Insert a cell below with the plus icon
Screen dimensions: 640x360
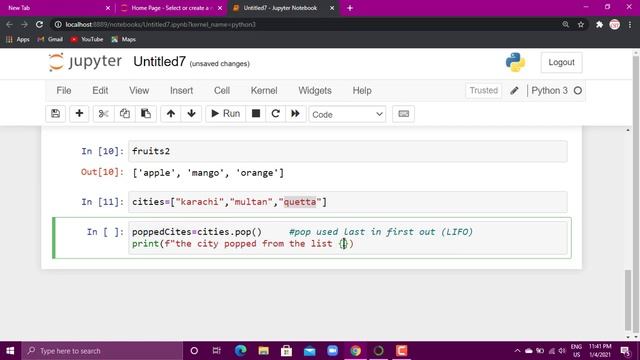[x=79, y=114]
